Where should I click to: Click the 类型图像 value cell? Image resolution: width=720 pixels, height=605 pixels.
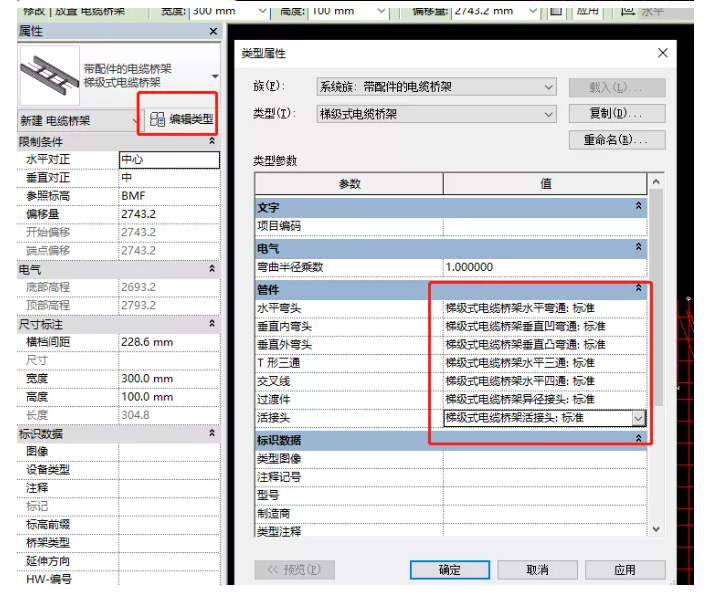(545, 459)
